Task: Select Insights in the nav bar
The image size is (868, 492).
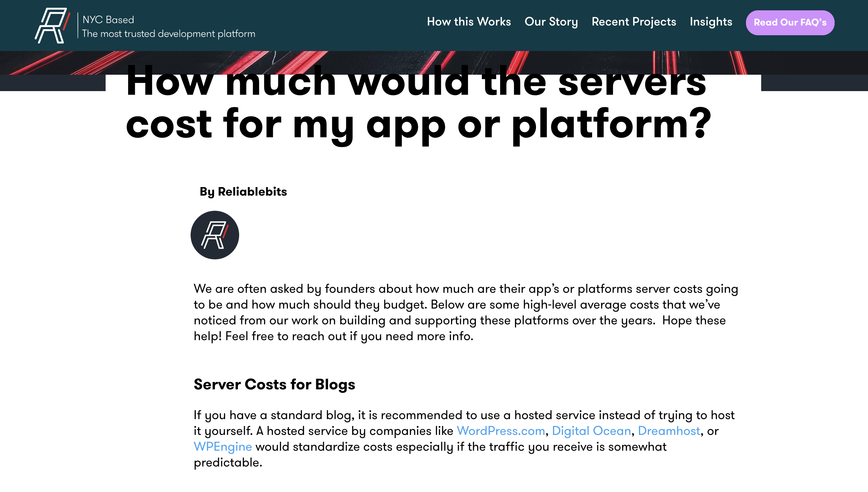Action: (711, 22)
